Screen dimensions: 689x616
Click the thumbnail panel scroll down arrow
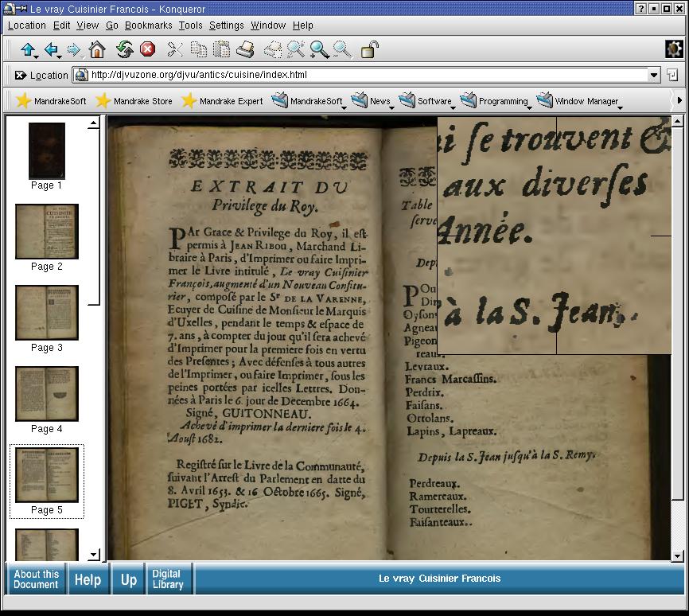click(x=93, y=555)
